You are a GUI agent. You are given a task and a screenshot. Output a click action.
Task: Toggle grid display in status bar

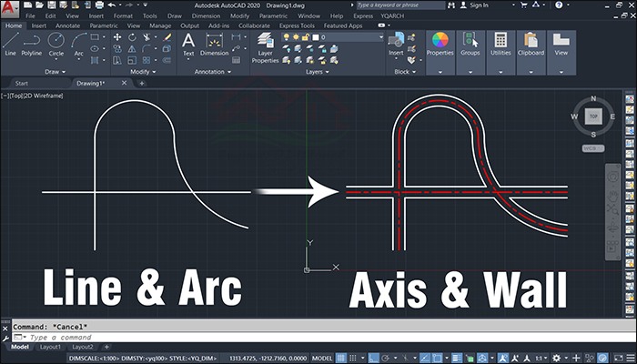(341, 359)
